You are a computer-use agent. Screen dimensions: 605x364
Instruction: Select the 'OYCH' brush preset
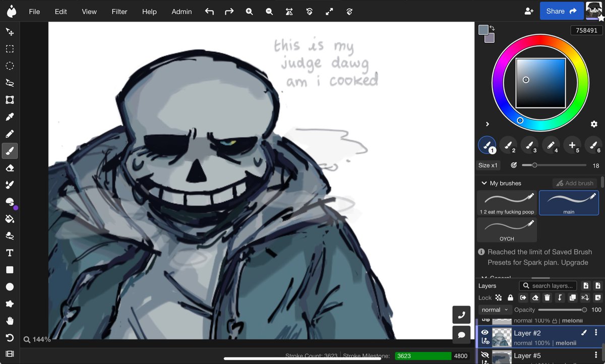(507, 230)
